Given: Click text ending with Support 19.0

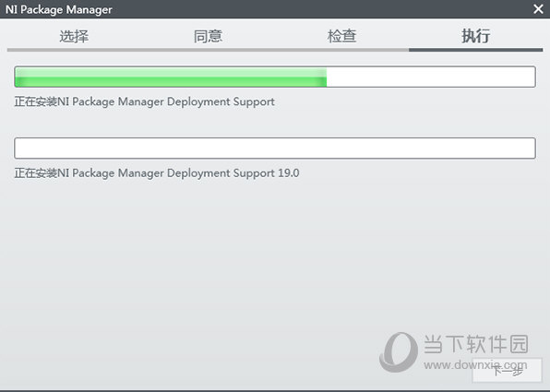Looking at the screenshot, I should pyautogui.click(x=157, y=173).
